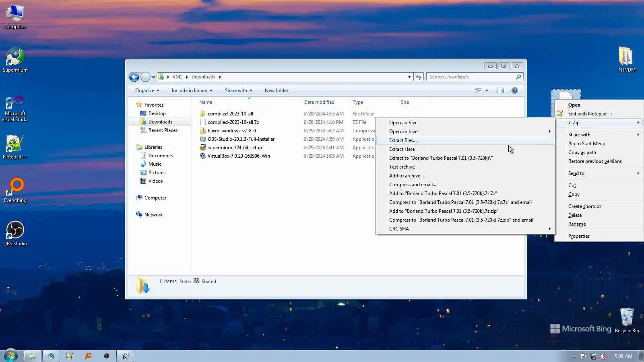Select the Notepad++ desktop shortcut
644x362 pixels.
tap(15, 147)
